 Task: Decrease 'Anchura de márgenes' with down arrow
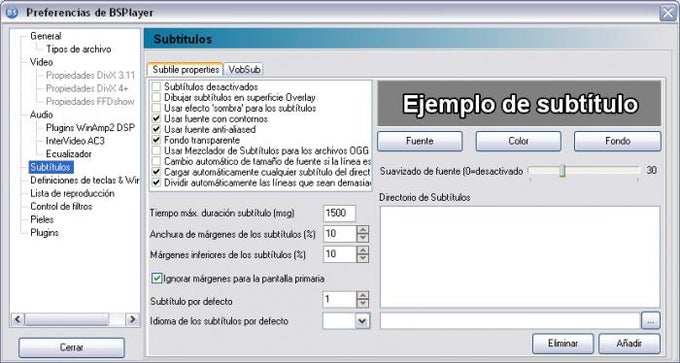(x=363, y=238)
